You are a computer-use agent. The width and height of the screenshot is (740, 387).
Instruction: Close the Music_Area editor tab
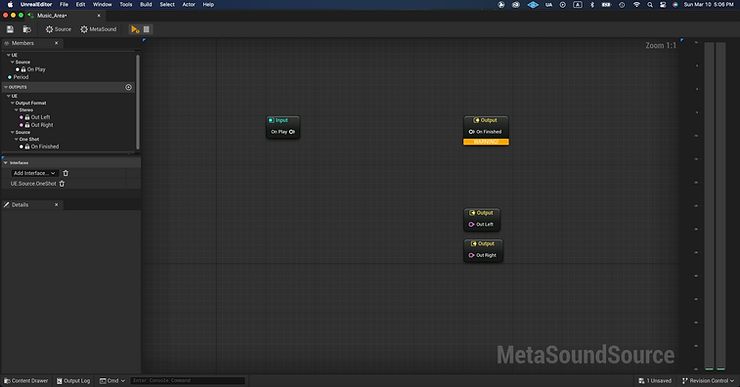99,16
